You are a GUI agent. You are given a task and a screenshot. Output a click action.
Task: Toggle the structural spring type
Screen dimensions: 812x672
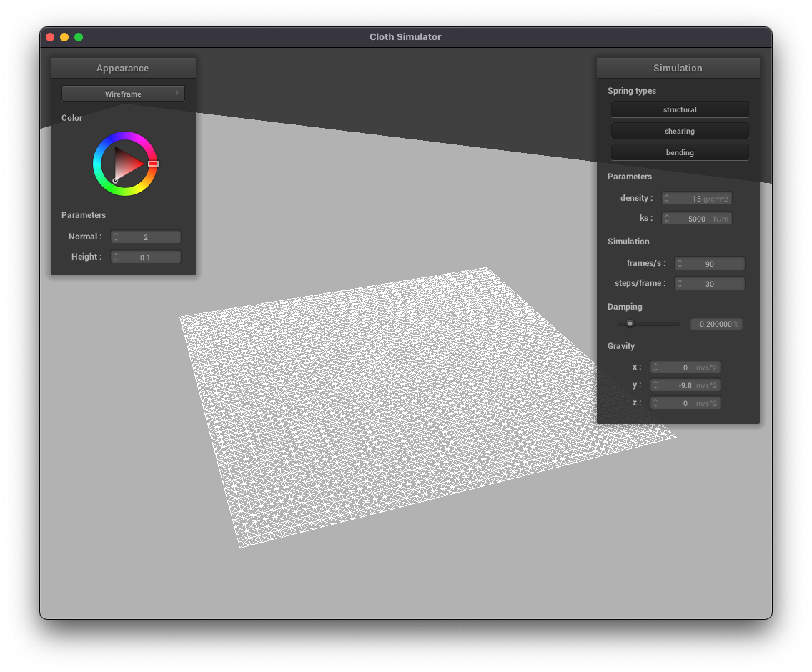(x=680, y=110)
